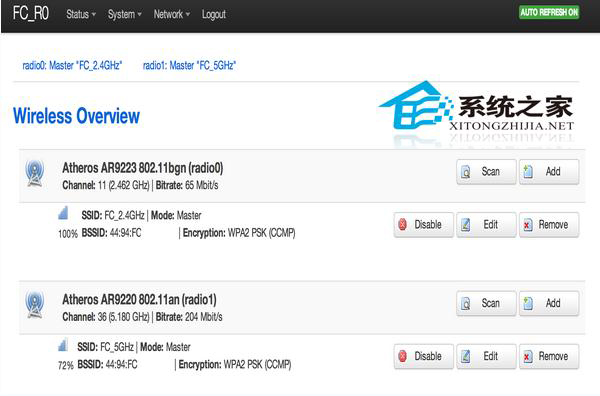
Task: Scan networks on radio0 AR9223
Action: 486,172
